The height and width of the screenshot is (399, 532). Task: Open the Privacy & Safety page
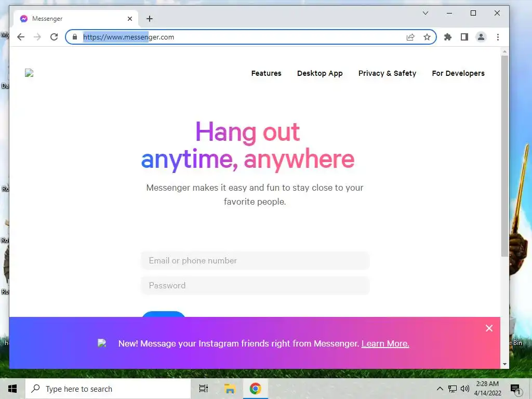[387, 73]
